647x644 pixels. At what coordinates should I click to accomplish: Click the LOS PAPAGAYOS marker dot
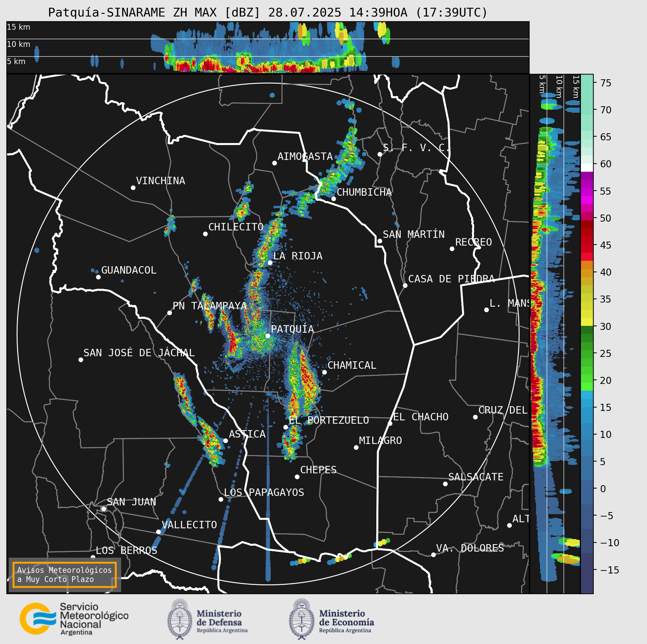[x=221, y=499]
